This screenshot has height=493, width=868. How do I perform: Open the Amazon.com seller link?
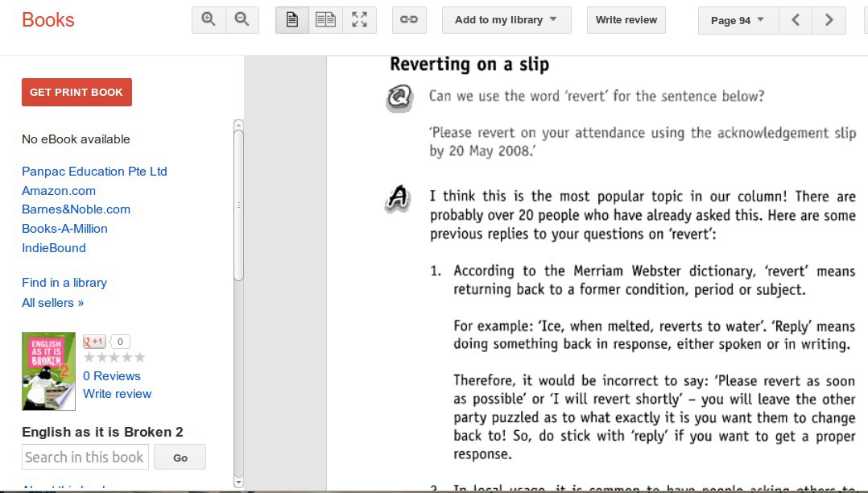(59, 191)
